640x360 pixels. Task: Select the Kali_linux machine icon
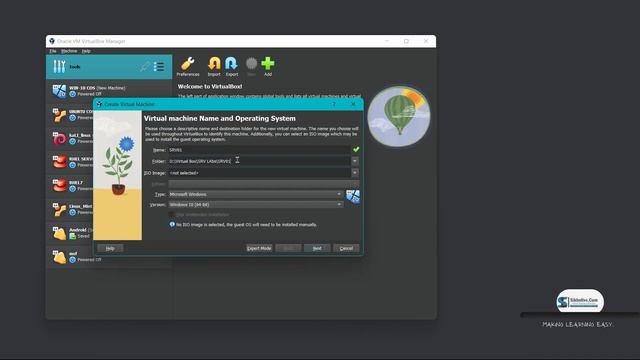pyautogui.click(x=59, y=138)
